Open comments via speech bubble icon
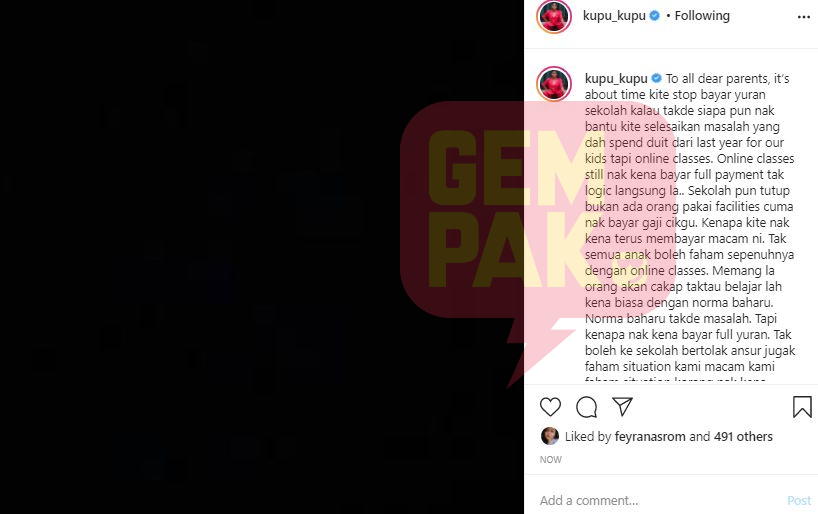This screenshot has width=818, height=514. pos(586,407)
